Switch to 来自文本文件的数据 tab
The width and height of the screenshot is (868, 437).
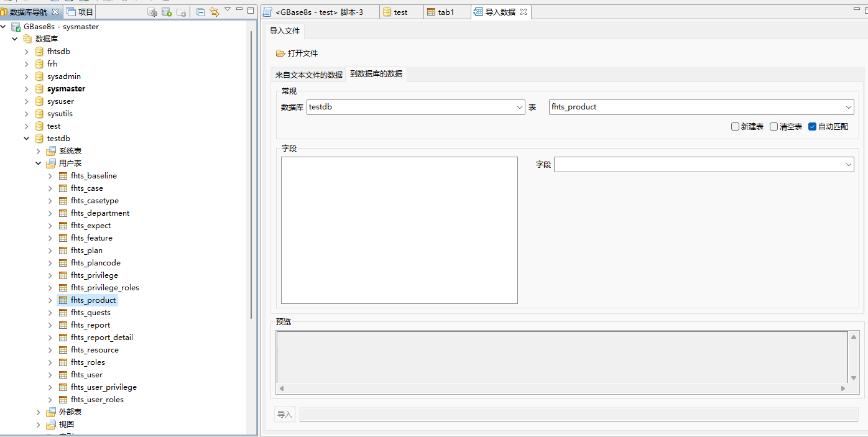tap(309, 75)
